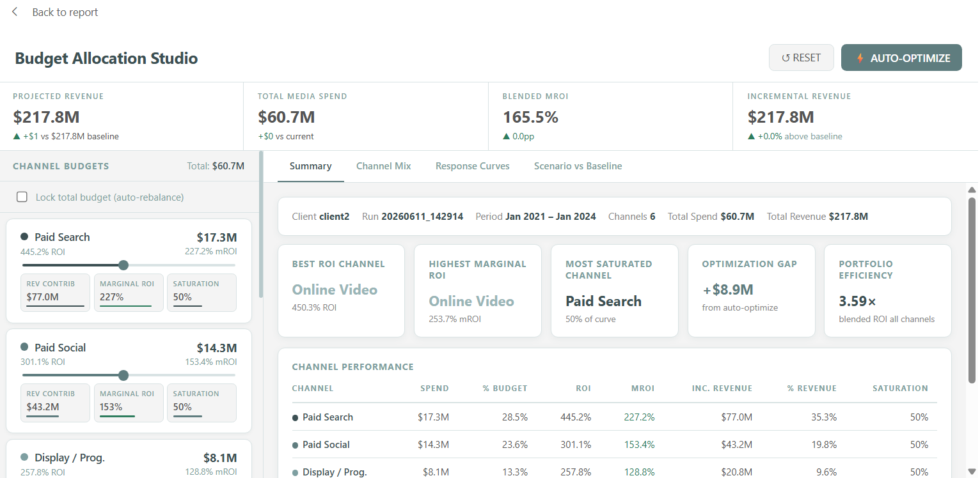Click the CHANNEL BUDGETS Total $60.7M text

coord(216,166)
